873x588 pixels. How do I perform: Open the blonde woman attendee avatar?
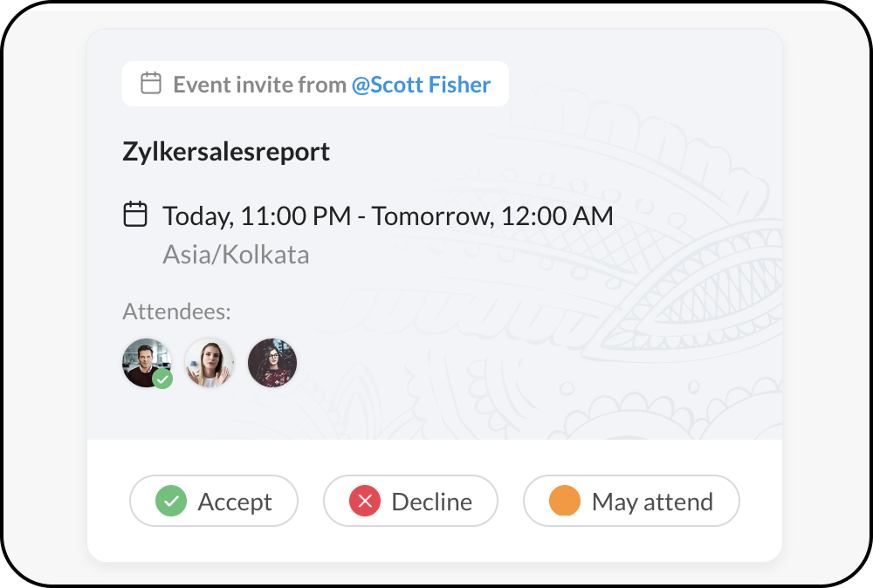click(210, 363)
